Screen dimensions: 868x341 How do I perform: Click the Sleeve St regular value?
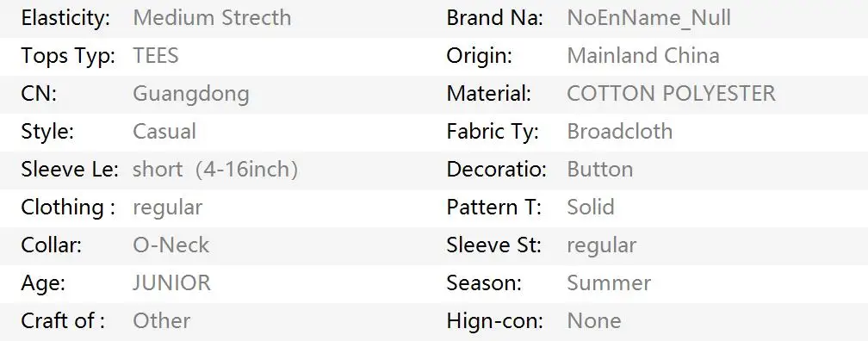tap(602, 245)
